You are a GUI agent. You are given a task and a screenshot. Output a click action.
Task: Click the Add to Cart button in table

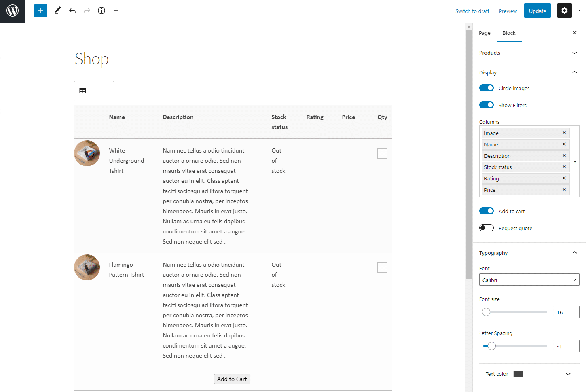[x=232, y=379]
